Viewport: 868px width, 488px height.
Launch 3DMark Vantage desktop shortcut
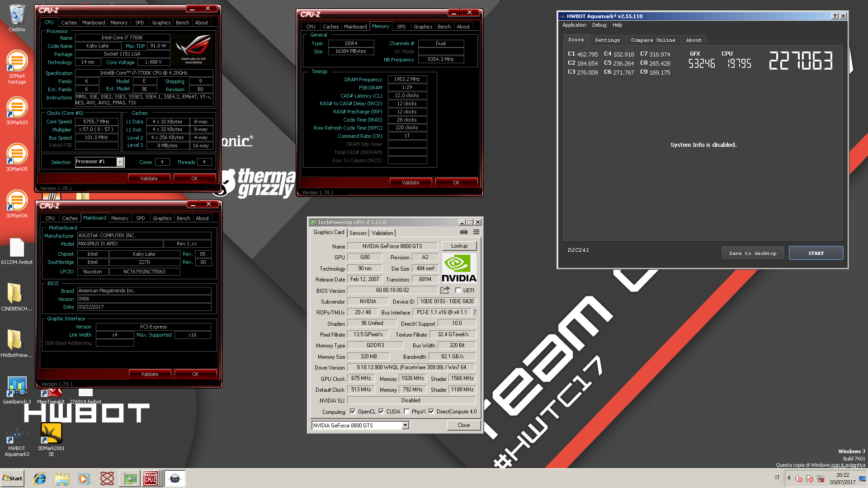pos(17,66)
